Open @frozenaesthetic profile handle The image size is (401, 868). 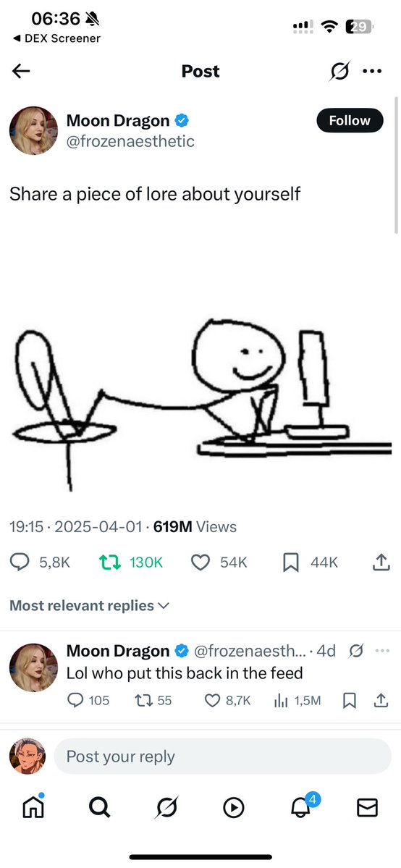(x=130, y=142)
